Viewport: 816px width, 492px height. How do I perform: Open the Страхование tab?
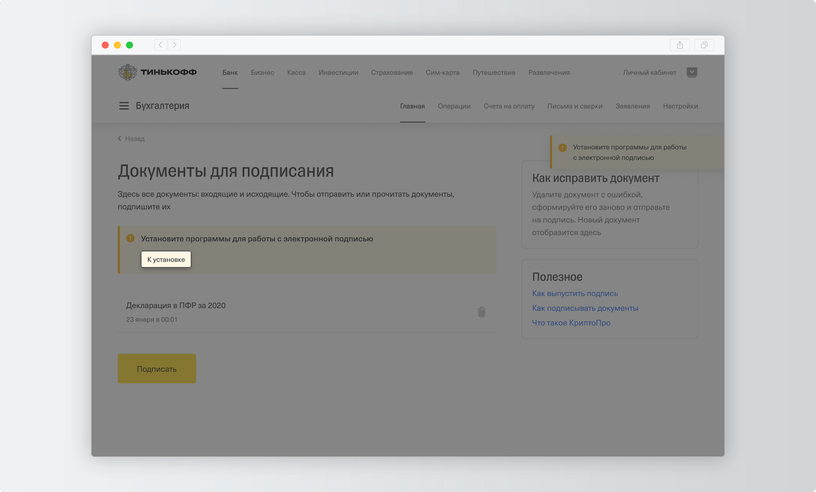pos(392,72)
